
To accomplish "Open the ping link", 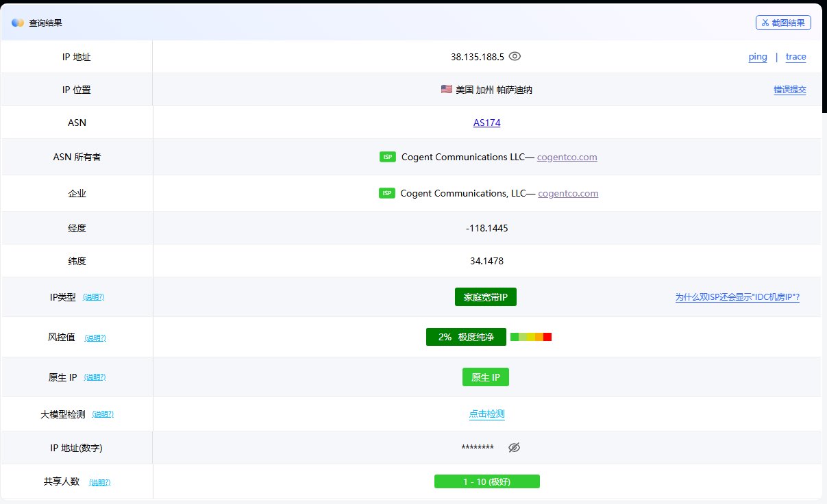I will pos(758,57).
